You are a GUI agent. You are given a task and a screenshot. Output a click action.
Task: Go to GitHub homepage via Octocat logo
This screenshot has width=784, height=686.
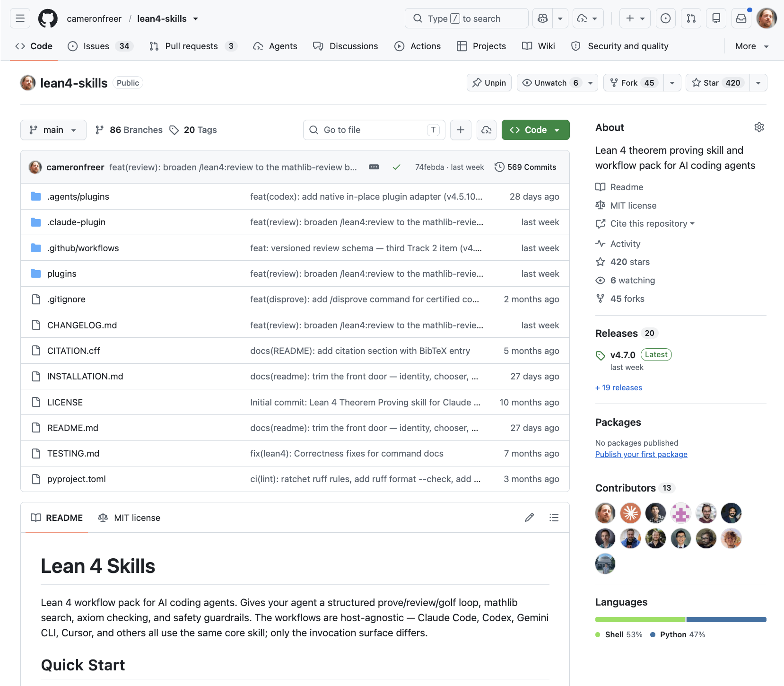coord(48,18)
